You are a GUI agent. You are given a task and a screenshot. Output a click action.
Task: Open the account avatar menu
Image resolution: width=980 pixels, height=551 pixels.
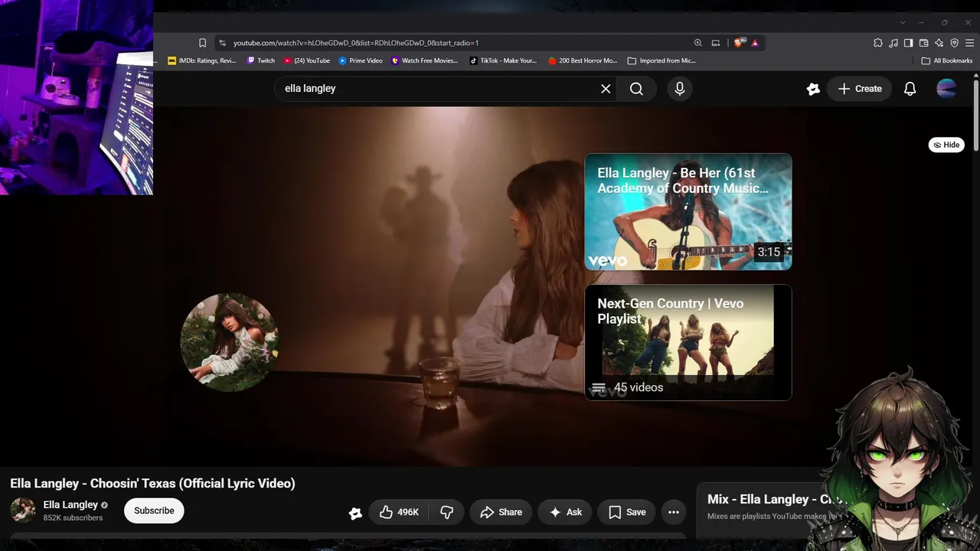(946, 89)
